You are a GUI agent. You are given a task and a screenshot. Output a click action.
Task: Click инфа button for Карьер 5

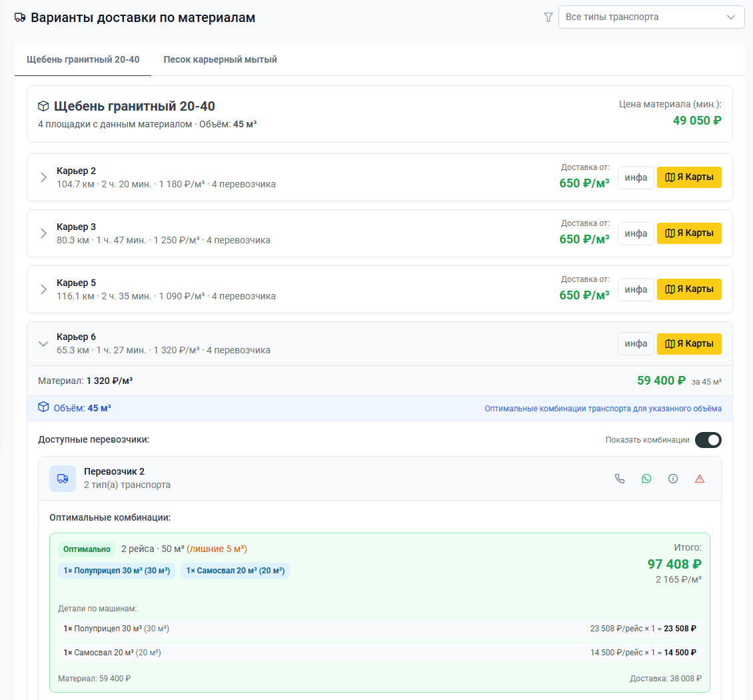(636, 290)
